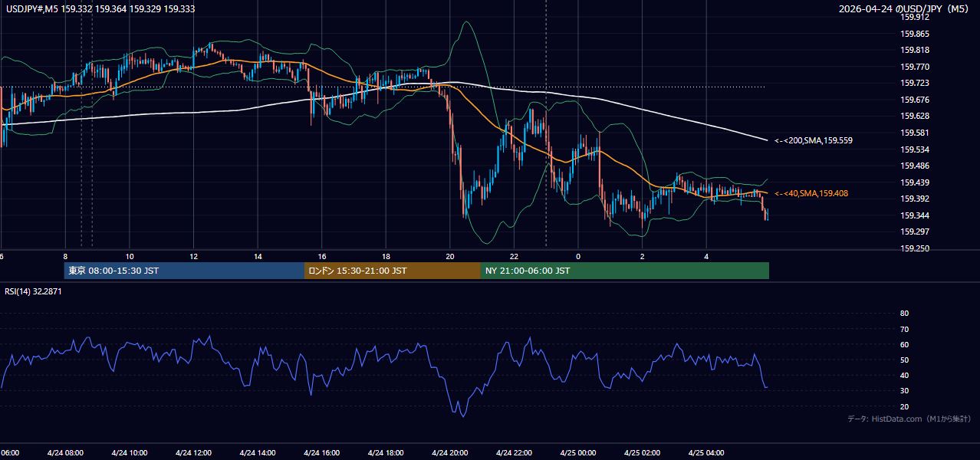Click the bottom time label 4/24 20:00

coord(449,453)
